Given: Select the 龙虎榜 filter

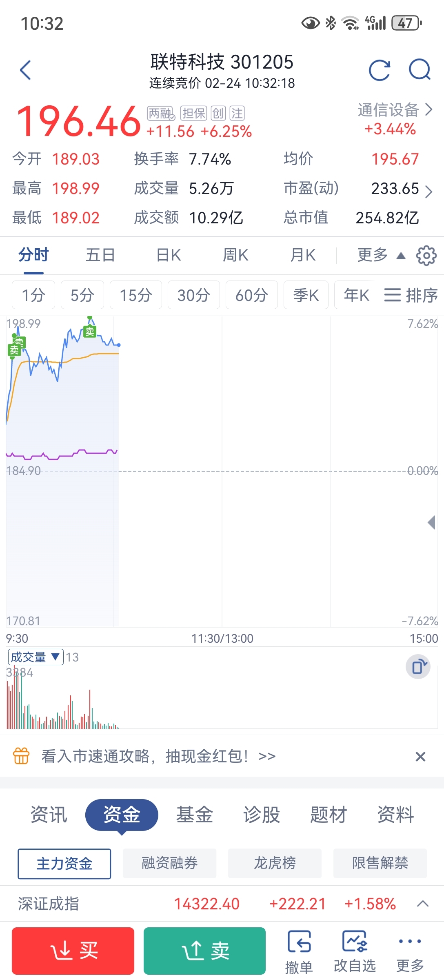Looking at the screenshot, I should [275, 864].
